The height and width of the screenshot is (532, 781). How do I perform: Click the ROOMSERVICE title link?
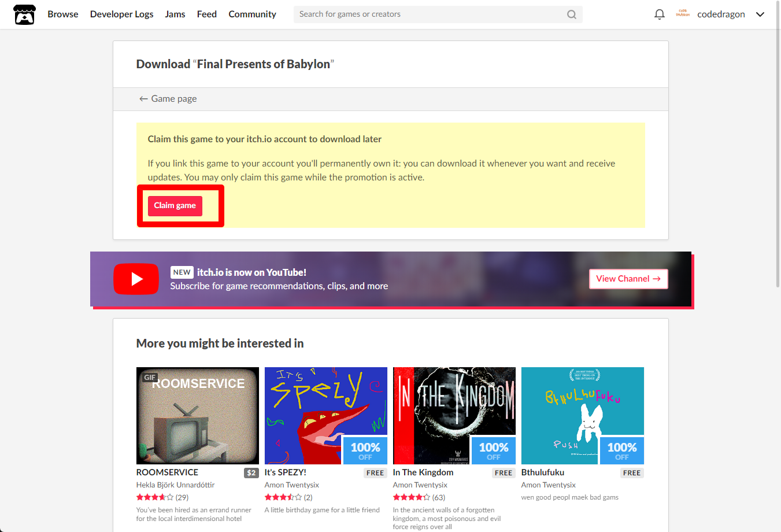(167, 472)
